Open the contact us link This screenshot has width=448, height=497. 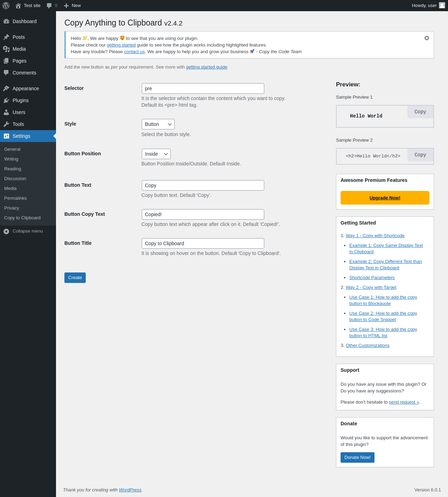tap(134, 52)
